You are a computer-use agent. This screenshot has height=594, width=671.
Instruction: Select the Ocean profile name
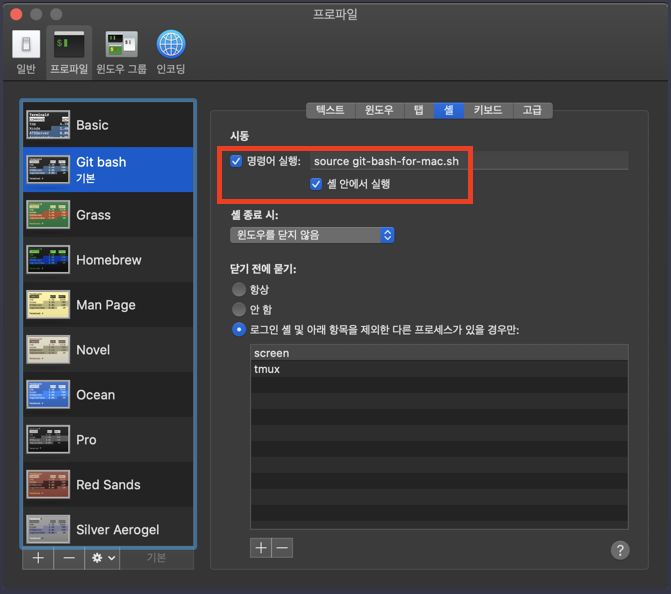(95, 395)
